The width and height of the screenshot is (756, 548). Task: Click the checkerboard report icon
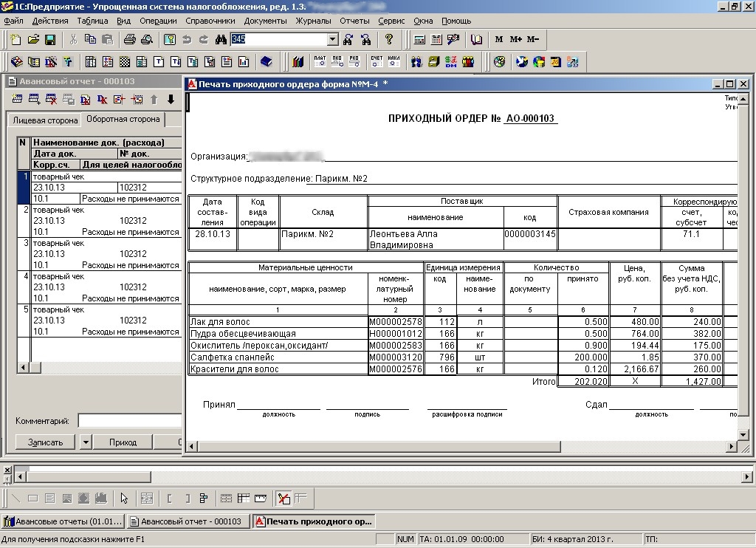click(125, 61)
